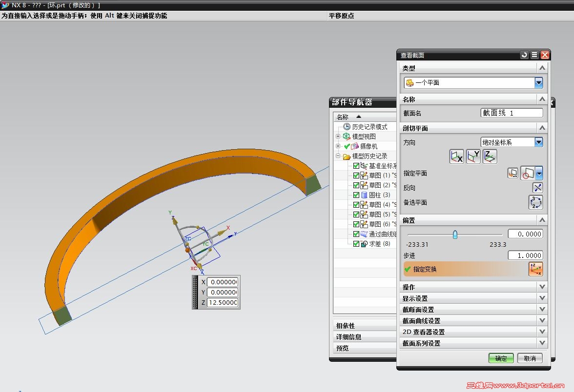Collapse the 模型历史记录 tree node
Image resolution: width=574 pixels, height=392 pixels.
click(338, 156)
